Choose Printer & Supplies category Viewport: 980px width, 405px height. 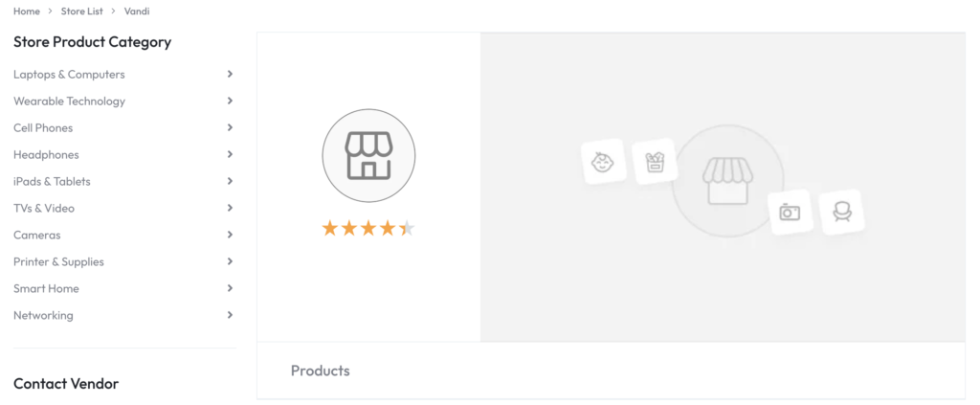[58, 261]
